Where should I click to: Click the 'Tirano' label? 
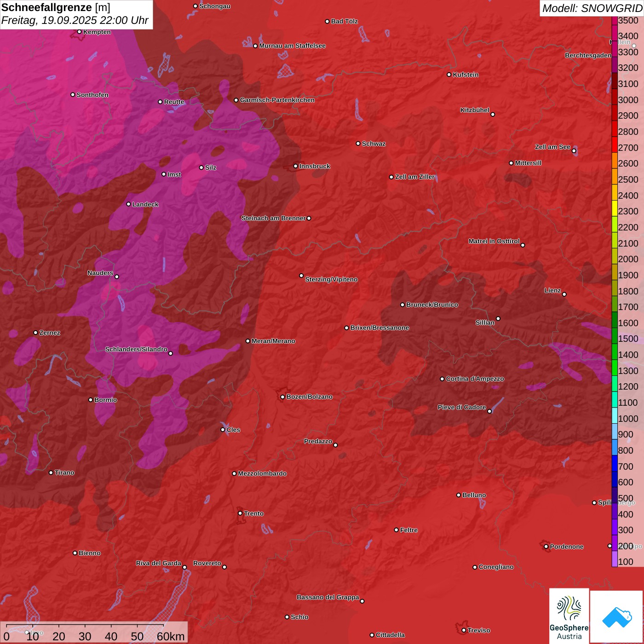pos(64,472)
